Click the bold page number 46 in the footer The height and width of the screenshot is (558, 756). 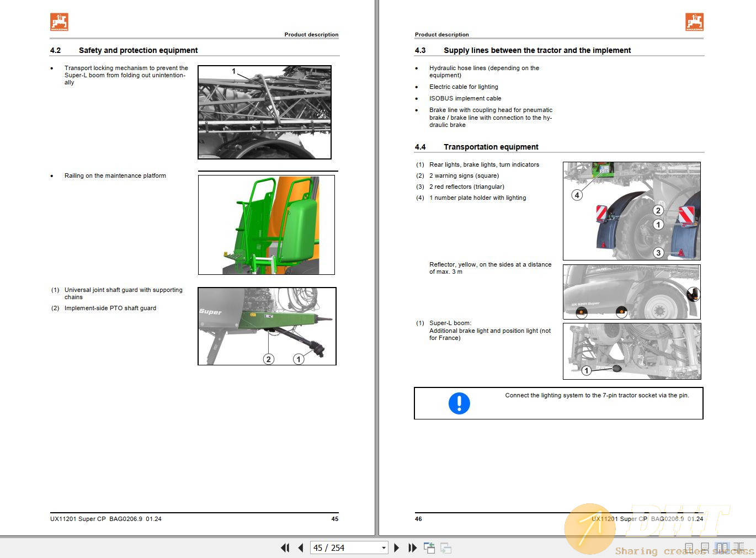click(418, 519)
